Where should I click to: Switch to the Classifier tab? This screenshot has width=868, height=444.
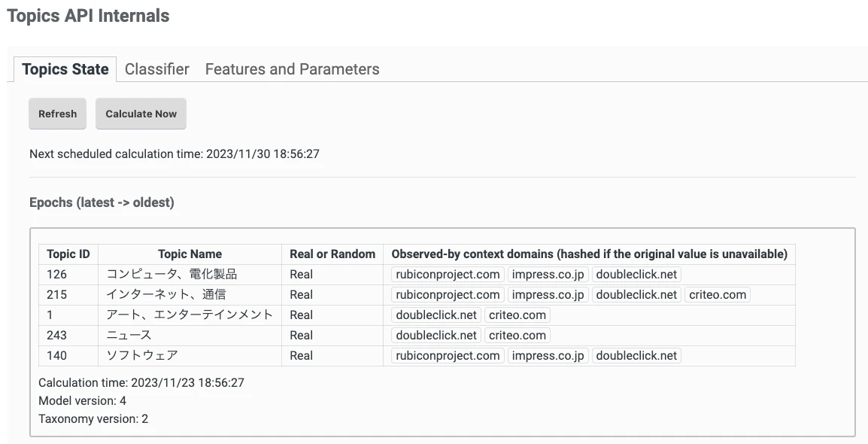pos(156,69)
